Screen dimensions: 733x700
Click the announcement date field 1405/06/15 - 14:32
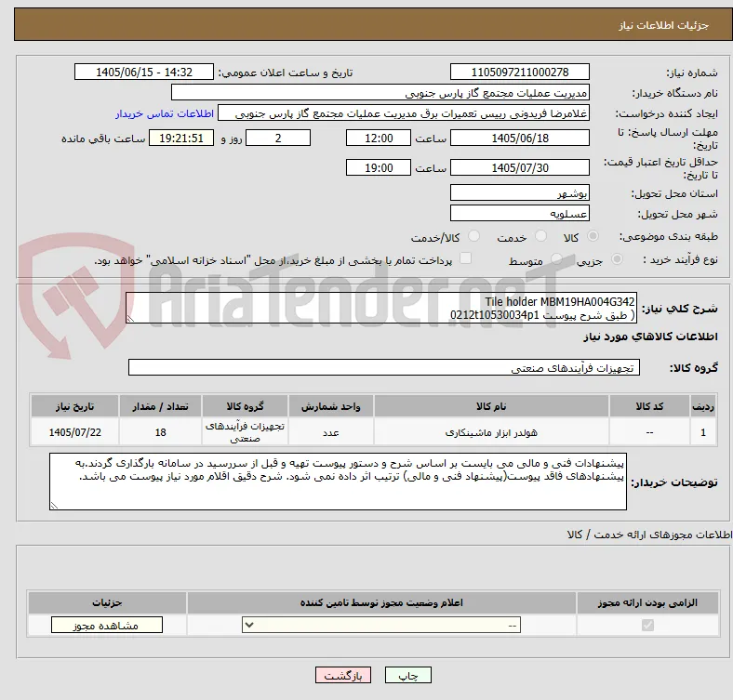pos(144,72)
